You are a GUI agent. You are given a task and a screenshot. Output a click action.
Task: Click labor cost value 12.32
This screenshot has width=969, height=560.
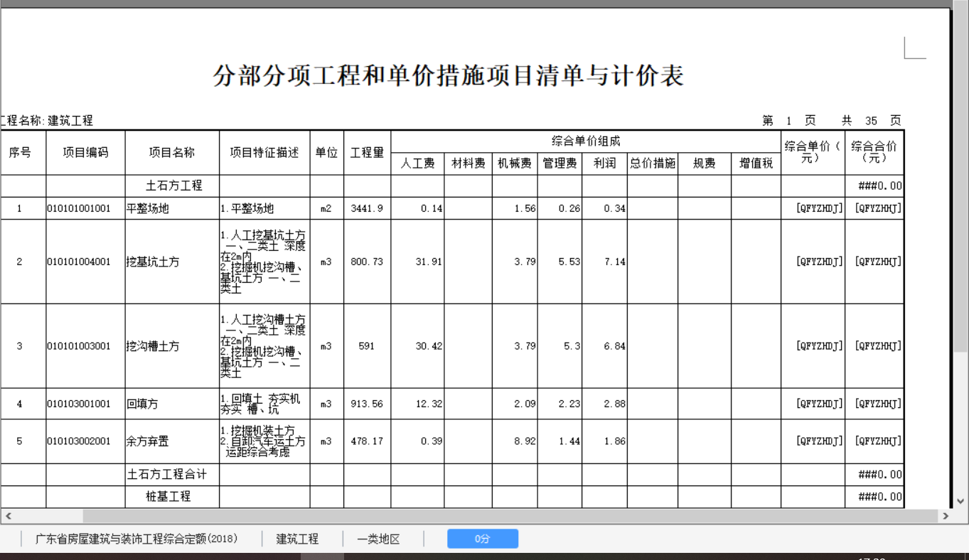pos(429,404)
